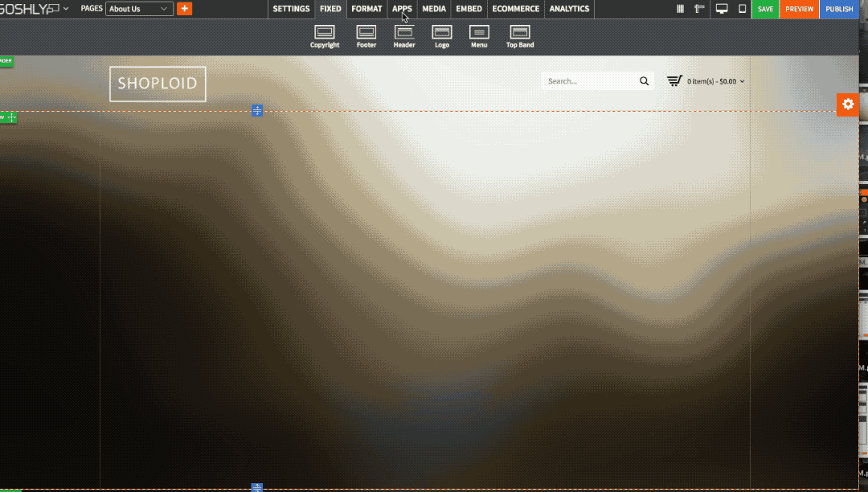Expand the cart items dropdown chevron
Screen dimensions: 868x492
click(742, 81)
